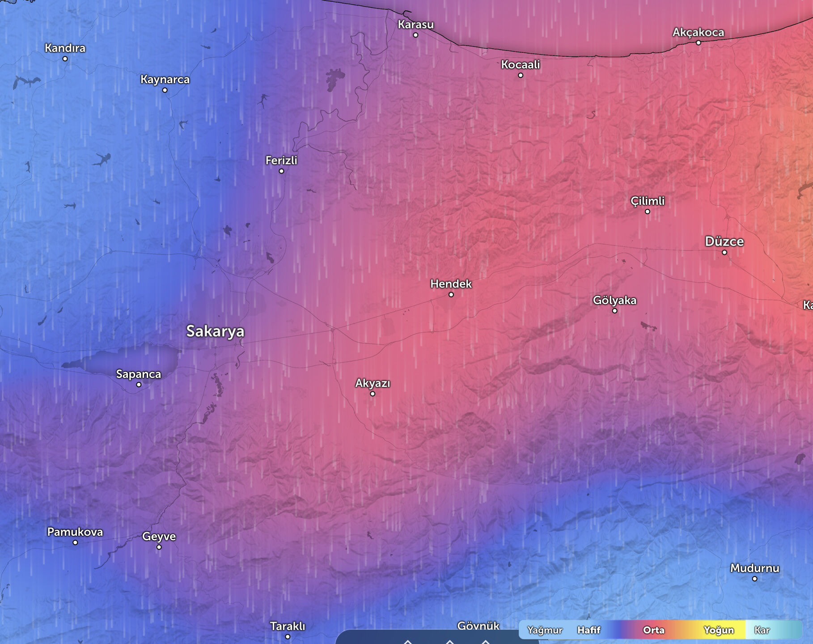Pick the Hafif intensity legend segment
The width and height of the screenshot is (813, 644).
click(x=589, y=630)
